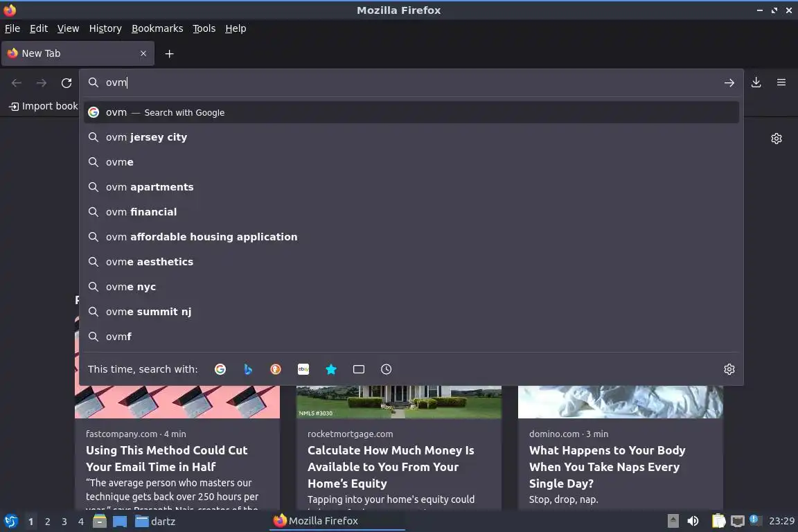
Task: Open new tab personalize gear icon
Action: pyautogui.click(x=776, y=139)
